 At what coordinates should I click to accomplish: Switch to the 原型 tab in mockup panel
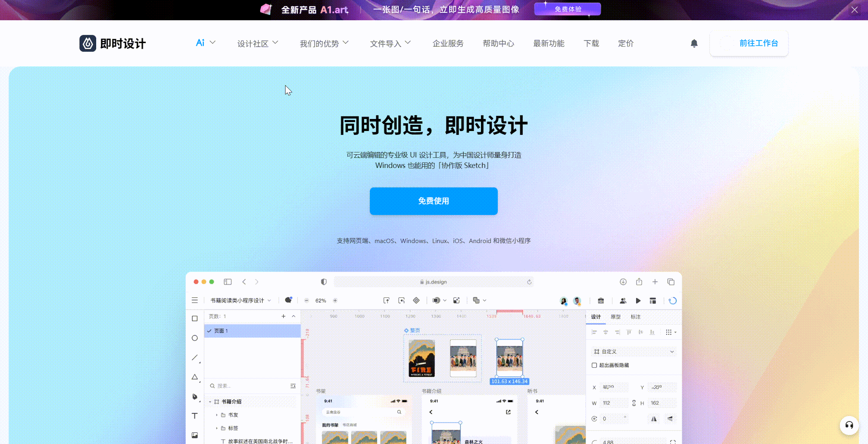click(x=615, y=317)
